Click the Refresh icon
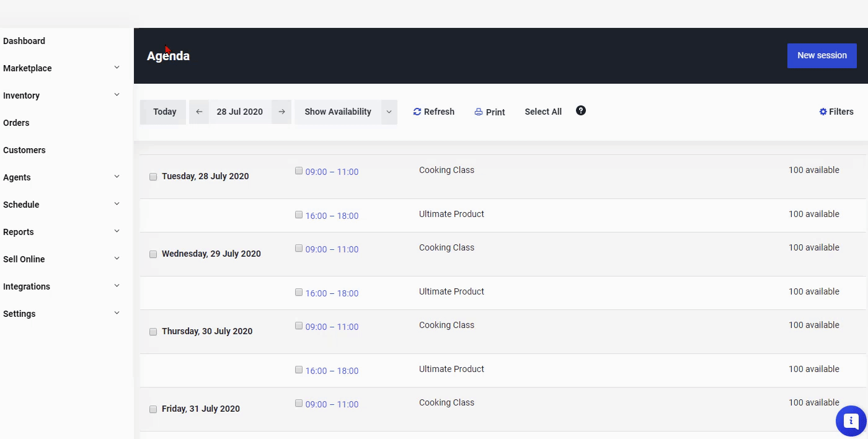868x439 pixels. [417, 112]
